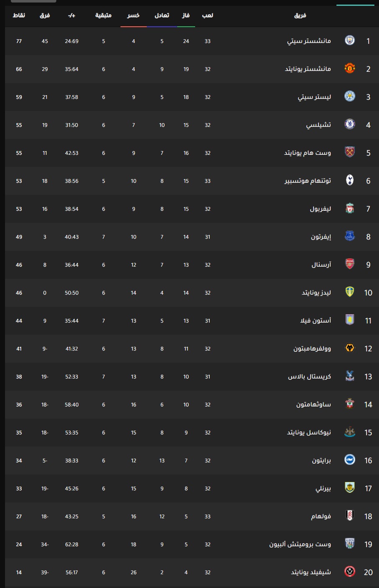Open the آرسنال team link
This screenshot has height=588, width=379.
click(321, 265)
